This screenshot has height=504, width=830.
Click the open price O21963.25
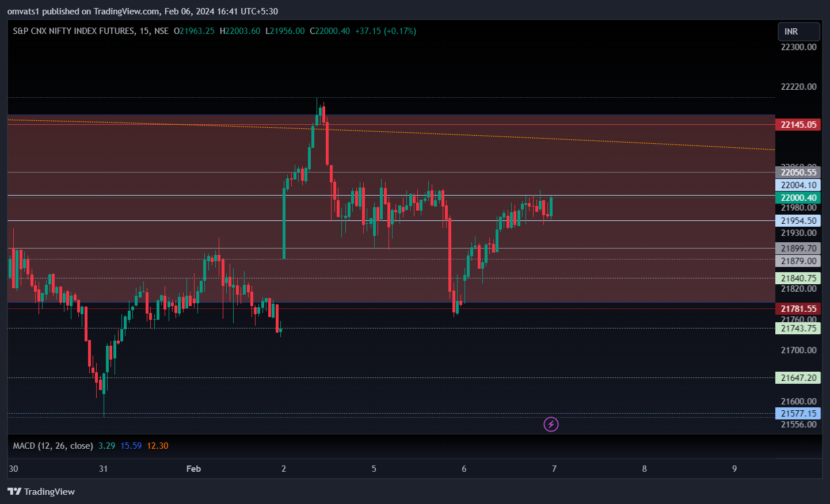194,31
